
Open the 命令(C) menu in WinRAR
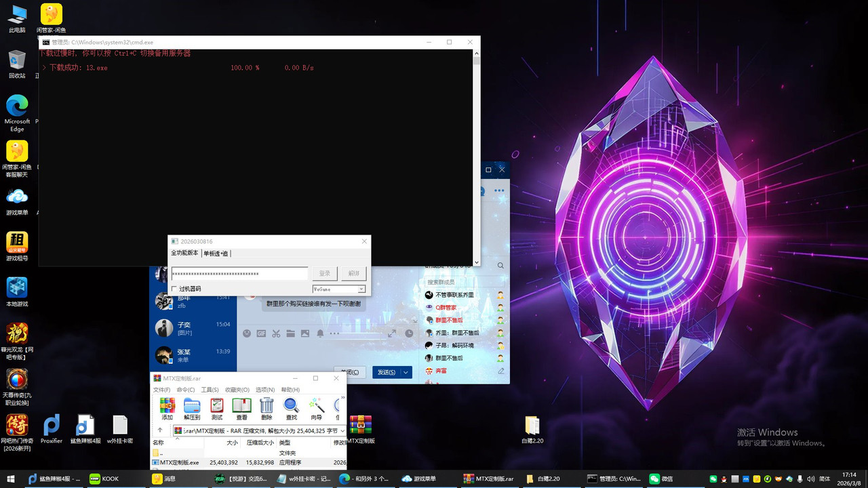click(186, 390)
